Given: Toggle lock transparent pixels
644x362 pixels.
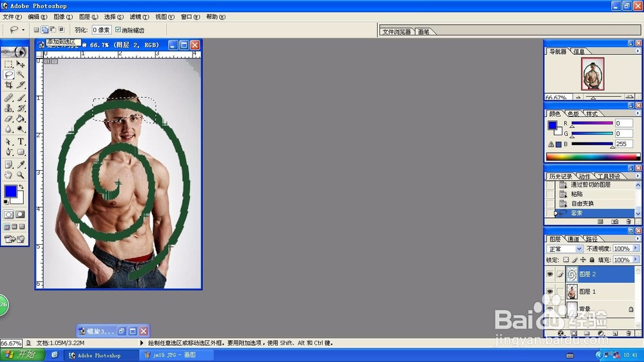Looking at the screenshot, I should [566, 260].
